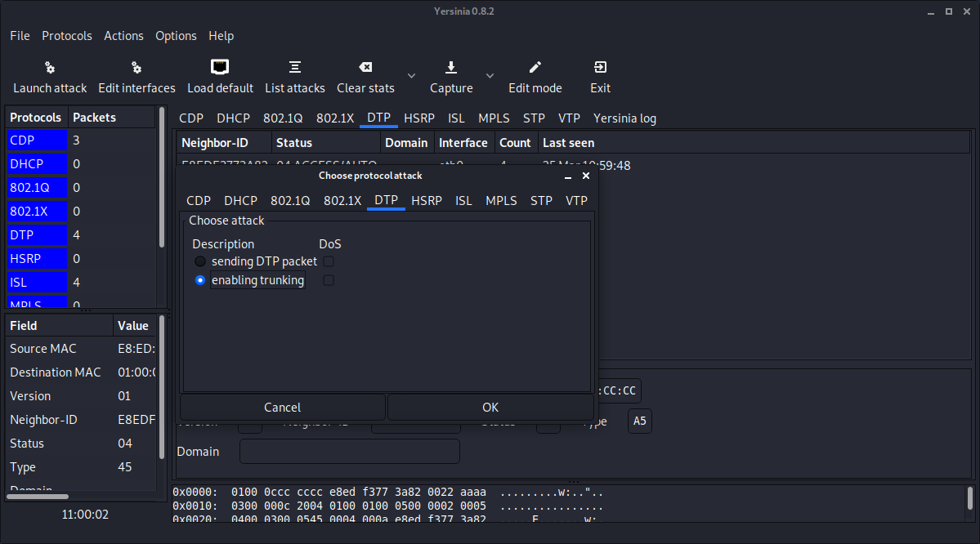Close the Choose protocol attack dialog
The height and width of the screenshot is (544, 980).
(585, 176)
